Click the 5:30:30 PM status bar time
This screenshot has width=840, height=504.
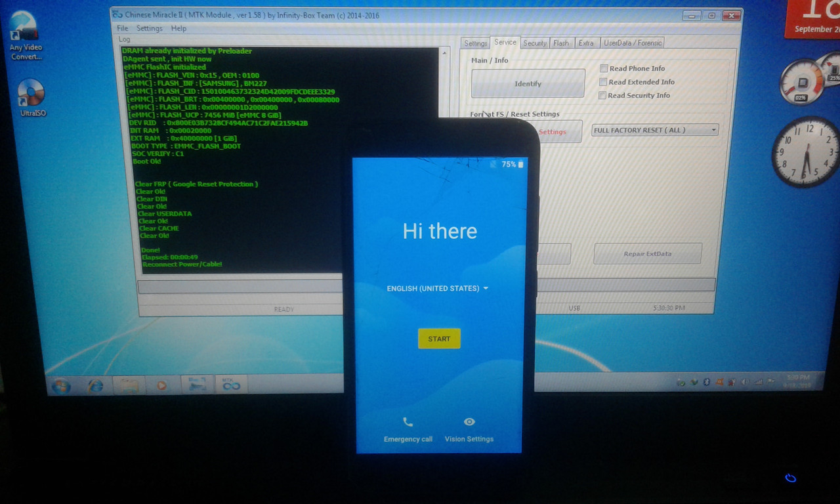669,308
